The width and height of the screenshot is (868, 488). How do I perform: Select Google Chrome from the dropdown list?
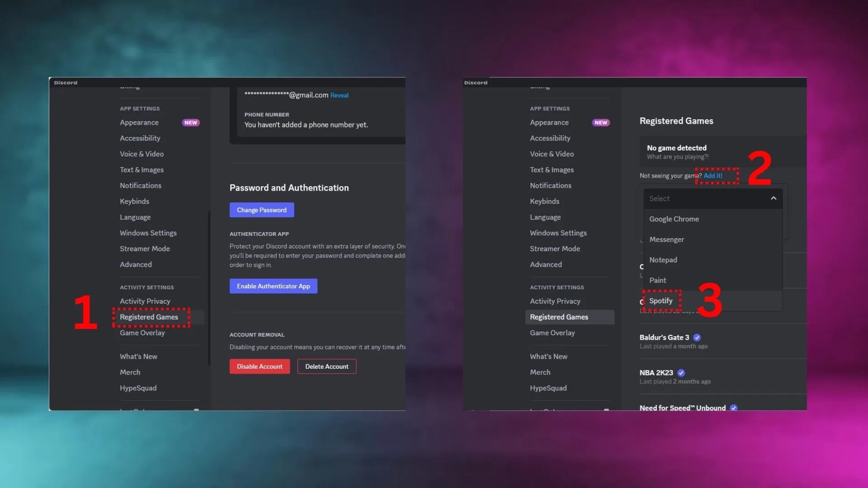click(674, 219)
